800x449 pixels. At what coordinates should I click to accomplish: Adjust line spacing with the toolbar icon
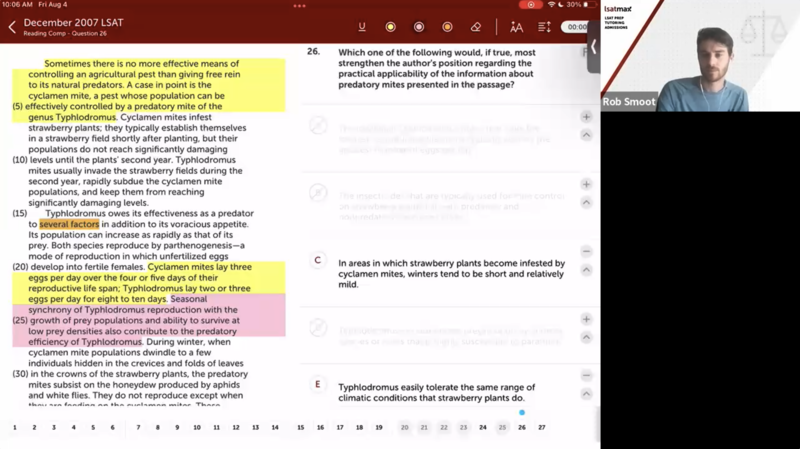544,27
